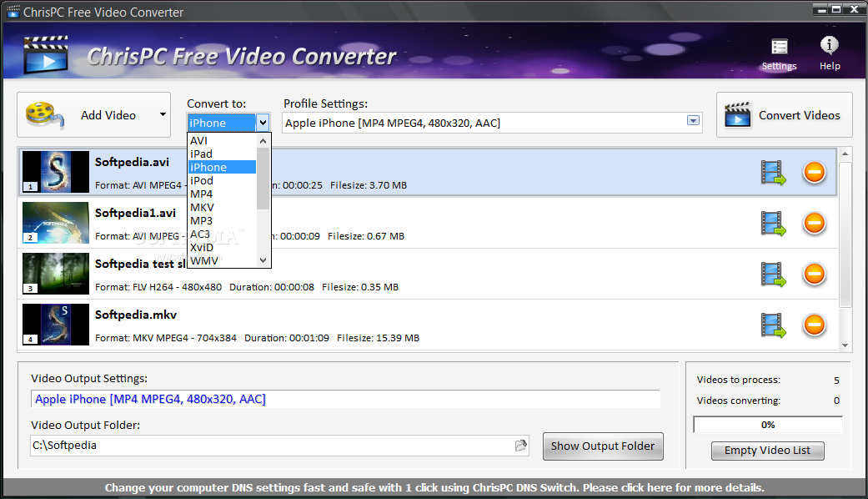Viewport: 868px width, 499px height.
Task: Browse output folder with folder icon
Action: 520,446
